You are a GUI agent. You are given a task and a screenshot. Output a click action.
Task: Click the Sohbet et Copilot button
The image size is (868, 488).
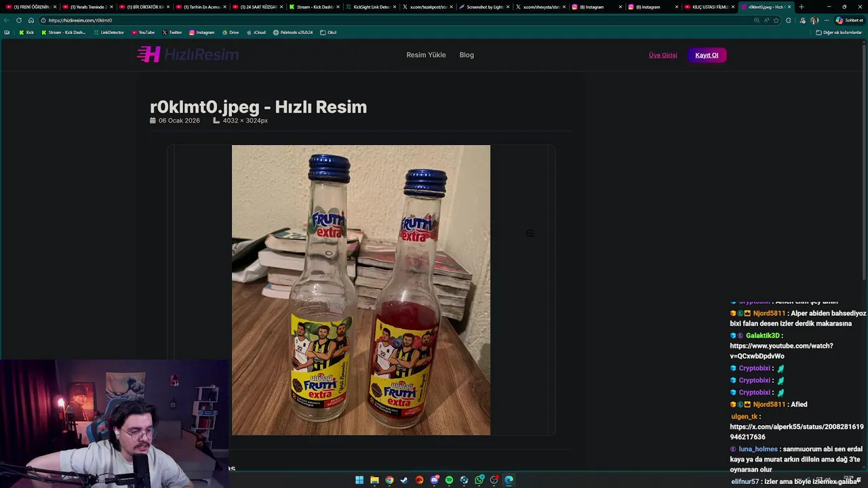point(849,20)
